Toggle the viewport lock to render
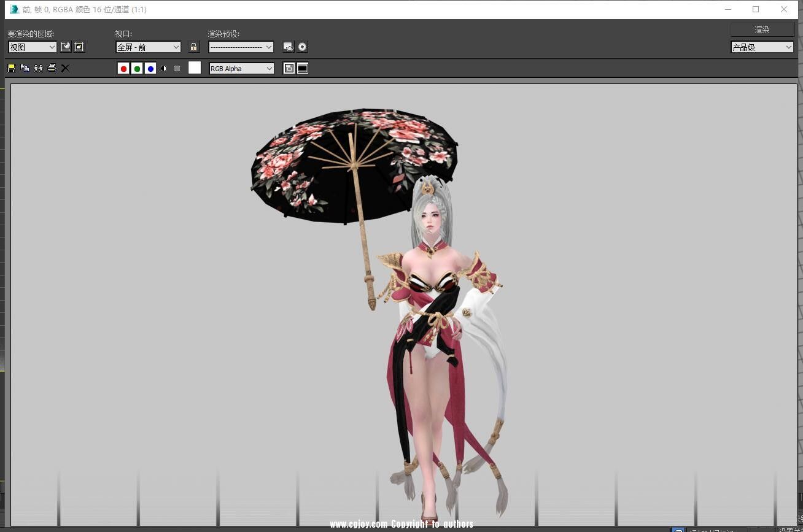Image resolution: width=803 pixels, height=532 pixels. [x=194, y=47]
